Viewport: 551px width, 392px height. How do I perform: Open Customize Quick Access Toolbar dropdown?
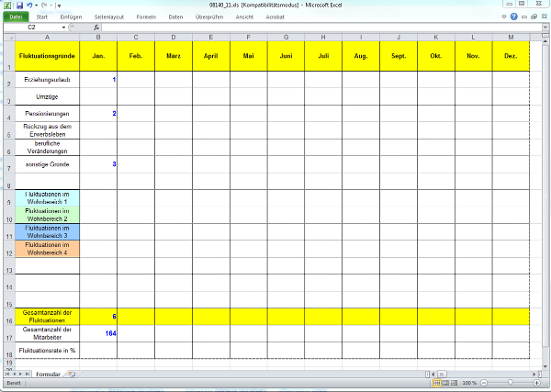(x=59, y=6)
